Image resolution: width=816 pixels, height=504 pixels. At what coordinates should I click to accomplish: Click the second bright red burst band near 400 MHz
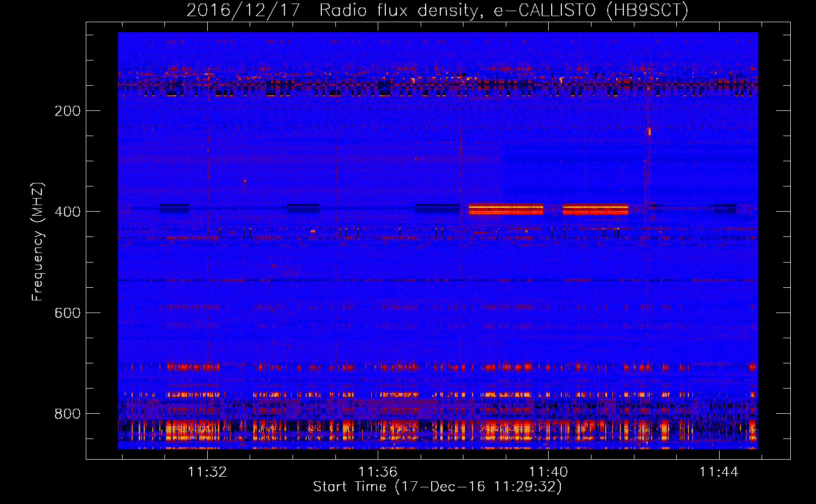pyautogui.click(x=596, y=209)
